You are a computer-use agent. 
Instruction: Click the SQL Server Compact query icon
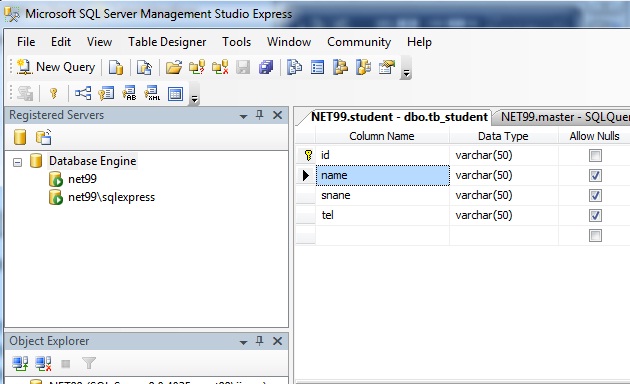(x=144, y=67)
